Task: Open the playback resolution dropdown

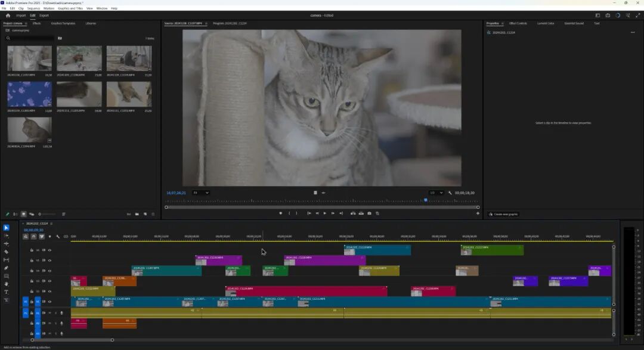Action: point(436,193)
